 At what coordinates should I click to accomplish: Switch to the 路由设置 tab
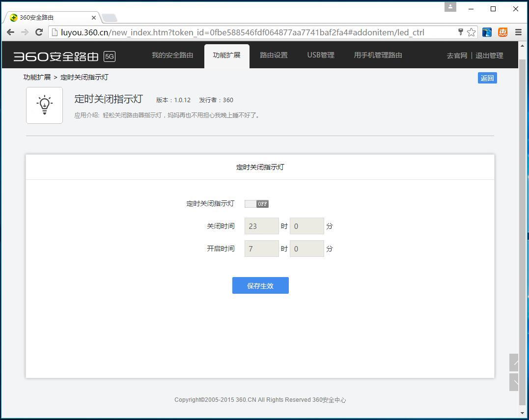(274, 55)
